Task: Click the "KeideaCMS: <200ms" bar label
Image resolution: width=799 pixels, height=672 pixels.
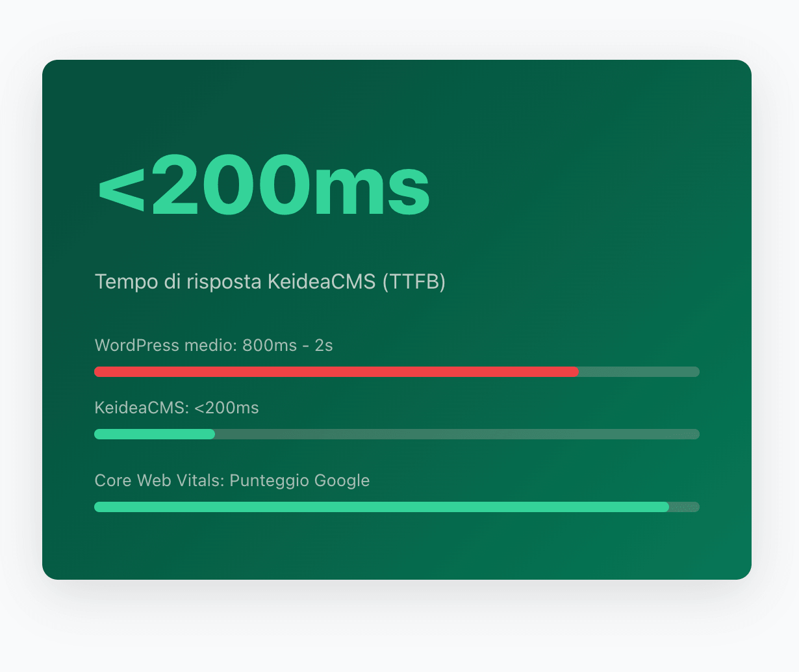Action: tap(177, 408)
